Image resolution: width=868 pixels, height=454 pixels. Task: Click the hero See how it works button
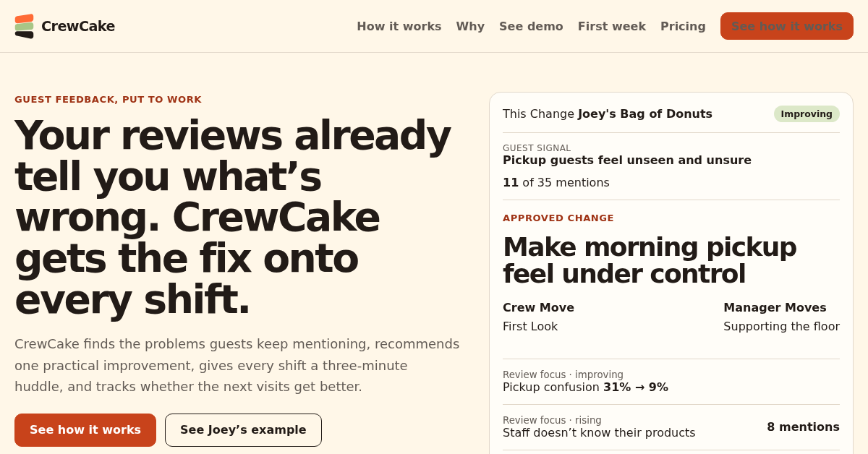pyautogui.click(x=85, y=430)
